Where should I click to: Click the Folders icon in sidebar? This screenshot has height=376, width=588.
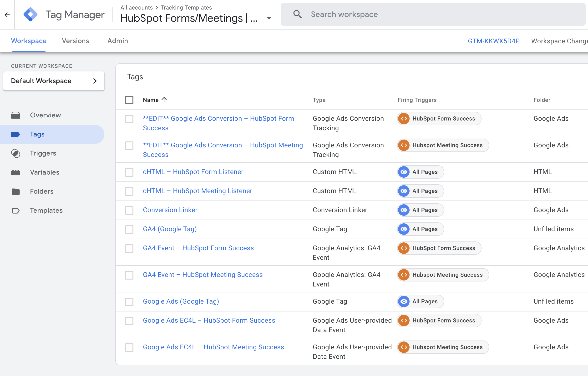point(16,191)
